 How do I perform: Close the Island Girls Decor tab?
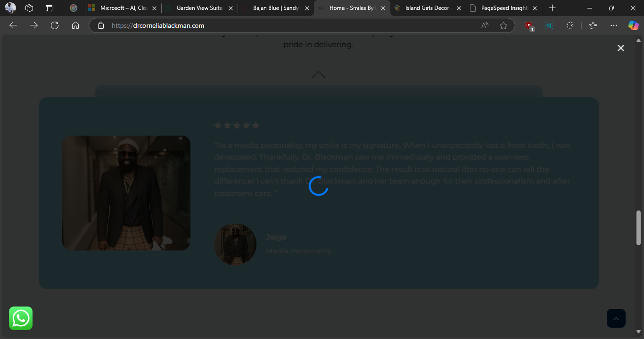pyautogui.click(x=459, y=8)
